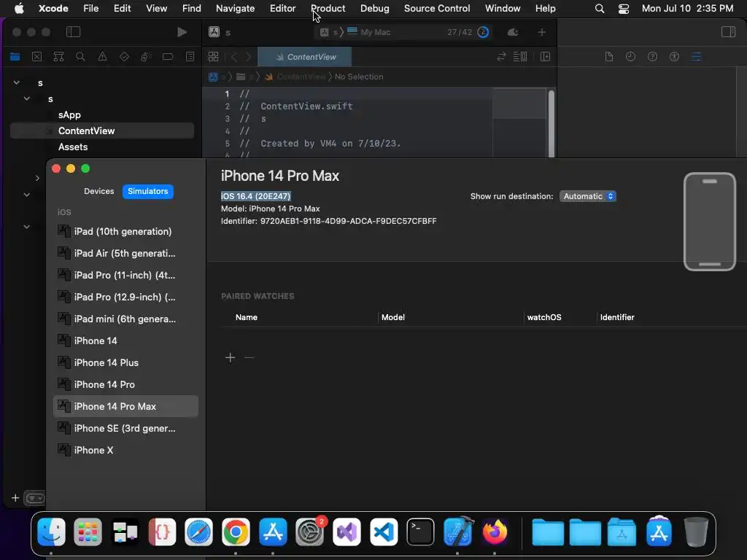Show the History inspector clock icon
This screenshot has width=747, height=560.
click(x=630, y=57)
